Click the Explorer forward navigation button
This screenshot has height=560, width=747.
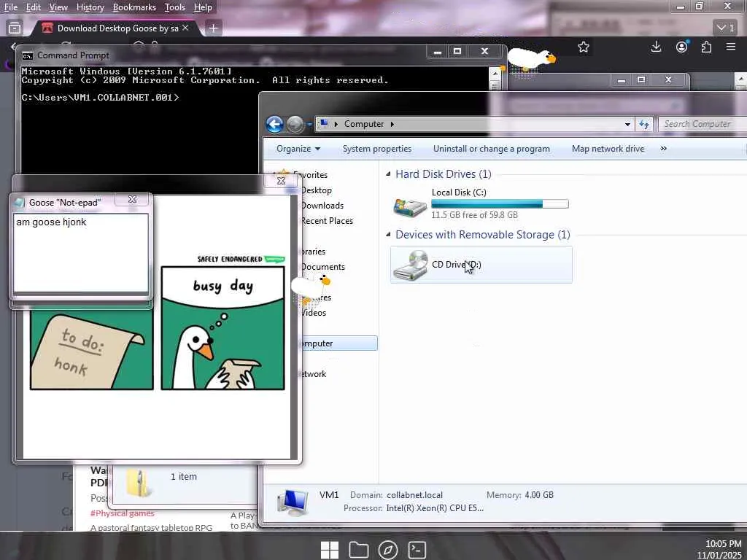tap(295, 124)
